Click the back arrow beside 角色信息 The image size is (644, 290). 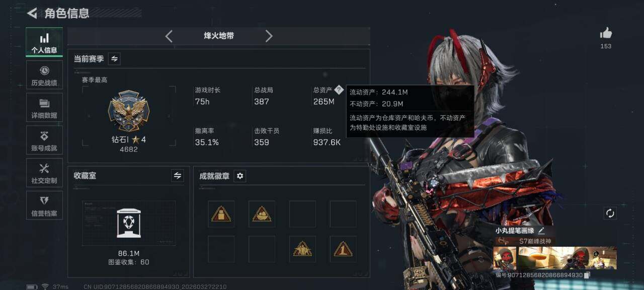pyautogui.click(x=32, y=13)
